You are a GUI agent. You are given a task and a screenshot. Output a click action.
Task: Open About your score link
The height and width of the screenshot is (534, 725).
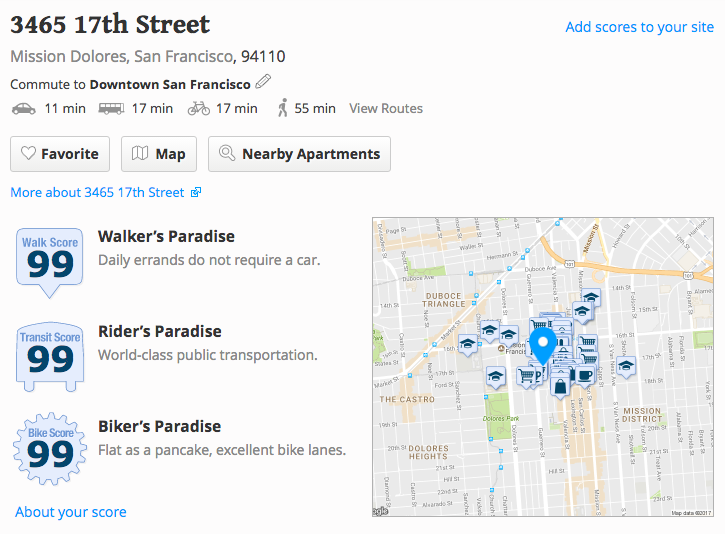click(71, 512)
